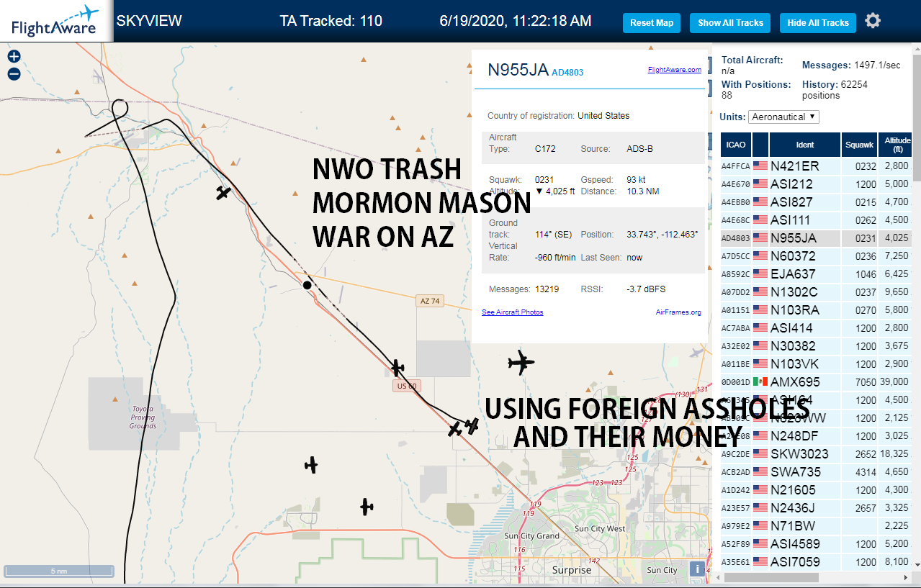Click the N955JA title in the info panel
The image size is (921, 588).
point(518,70)
